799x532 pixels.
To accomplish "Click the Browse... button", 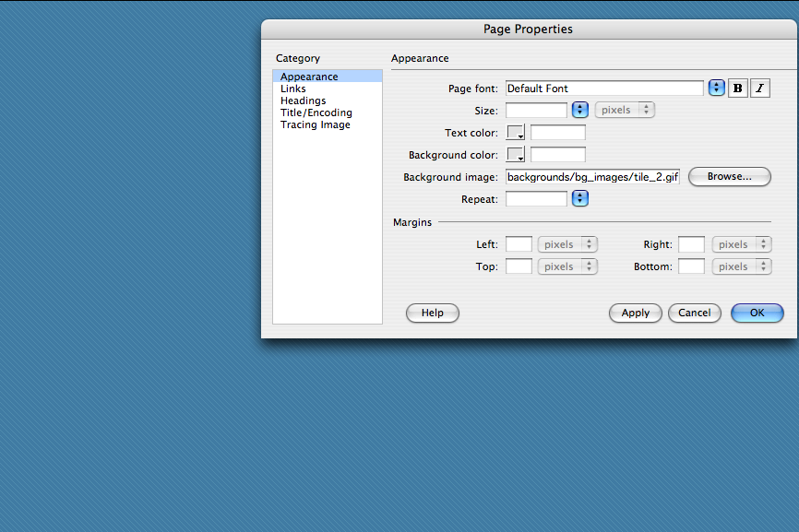I will tap(729, 176).
